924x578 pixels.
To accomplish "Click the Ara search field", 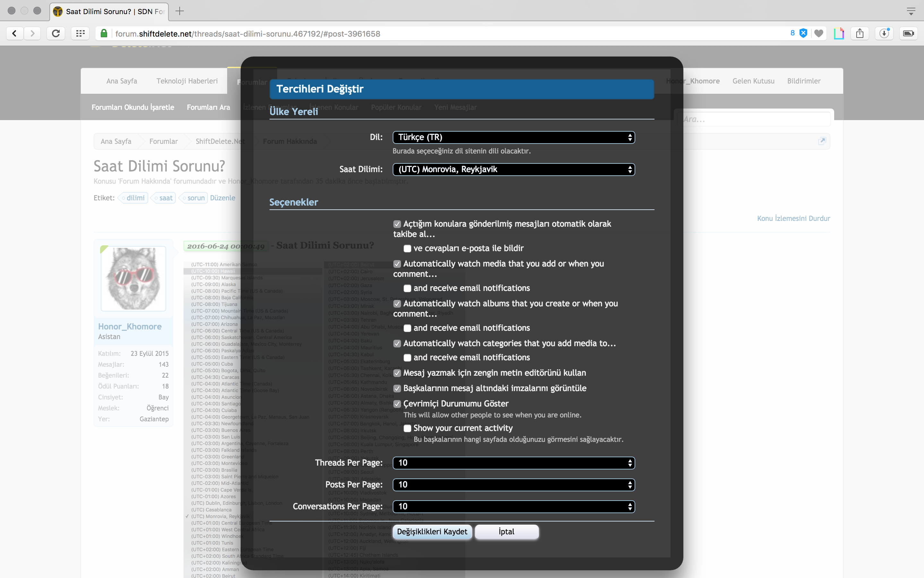I will pyautogui.click(x=754, y=119).
